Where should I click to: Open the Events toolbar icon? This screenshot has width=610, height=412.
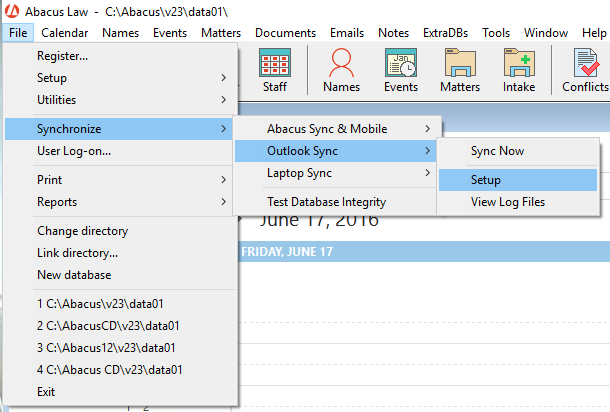pyautogui.click(x=401, y=70)
